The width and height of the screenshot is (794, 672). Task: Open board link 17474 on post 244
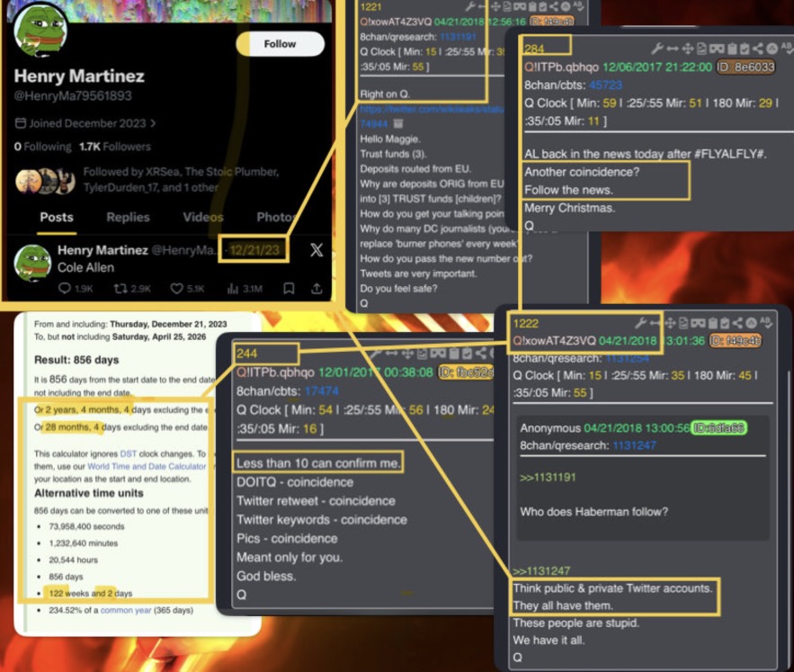[322, 391]
